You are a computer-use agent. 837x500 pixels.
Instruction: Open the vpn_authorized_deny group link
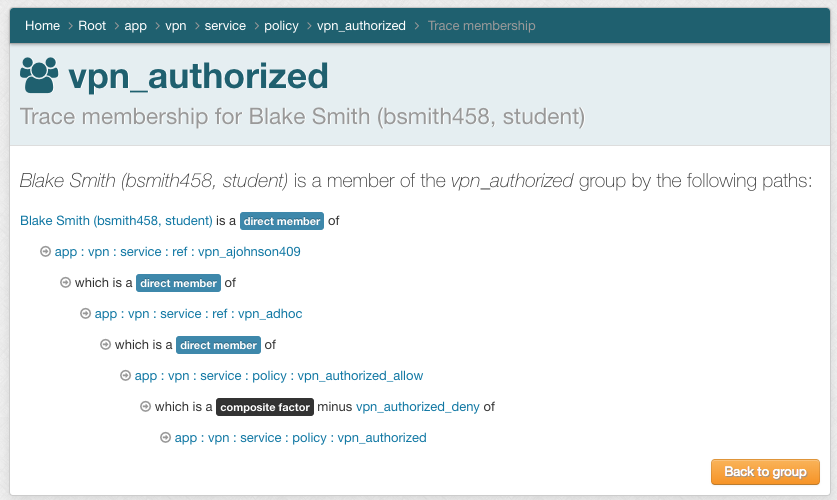[418, 407]
